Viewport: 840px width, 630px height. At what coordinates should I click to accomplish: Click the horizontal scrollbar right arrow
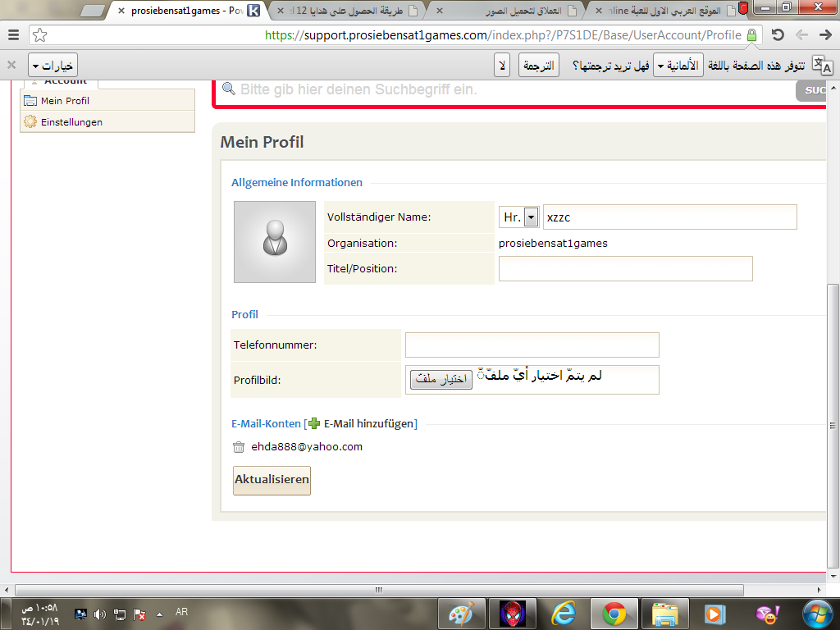pyautogui.click(x=819, y=590)
